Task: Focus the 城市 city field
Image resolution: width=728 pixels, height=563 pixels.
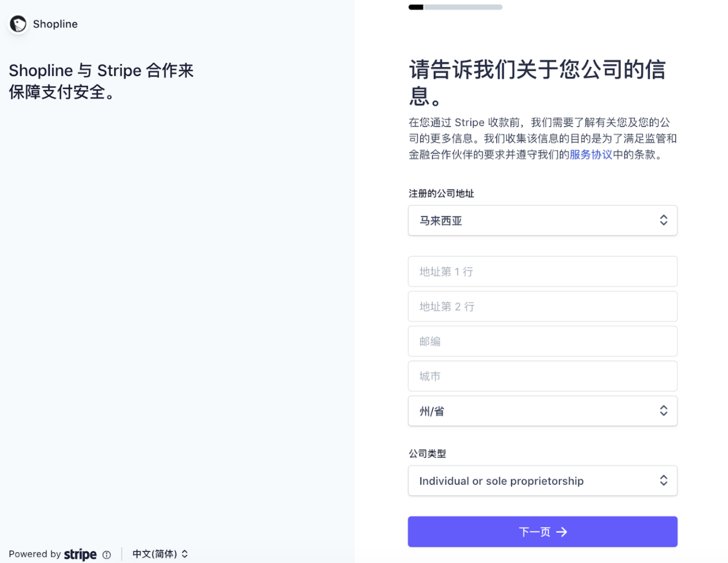Action: (x=542, y=376)
